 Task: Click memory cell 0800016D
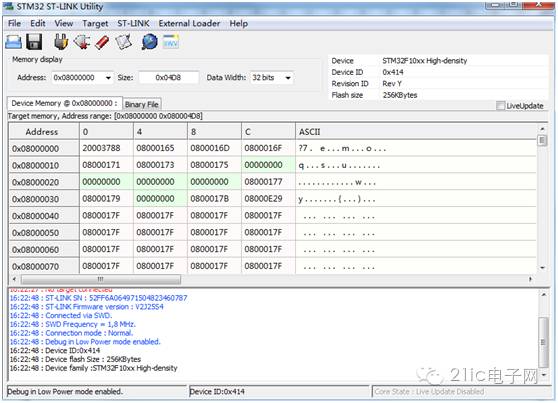[214, 148]
